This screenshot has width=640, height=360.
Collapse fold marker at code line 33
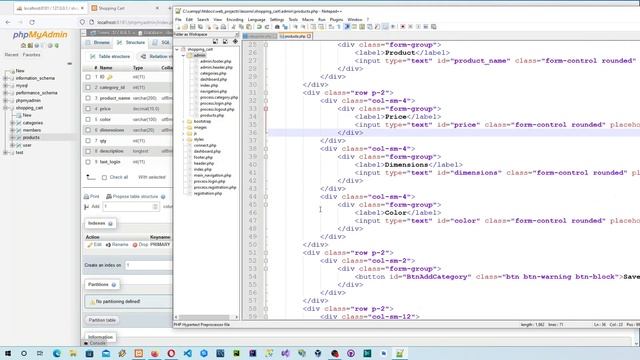266,109
